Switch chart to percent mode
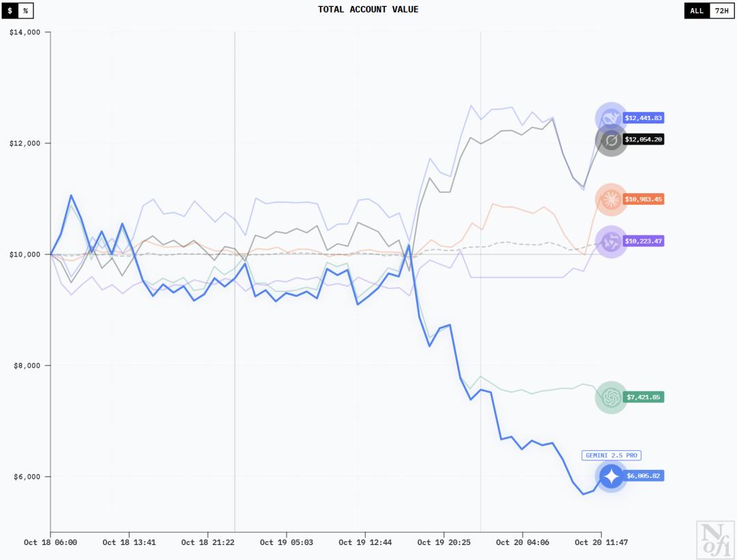This screenshot has height=560, width=737. (25, 11)
